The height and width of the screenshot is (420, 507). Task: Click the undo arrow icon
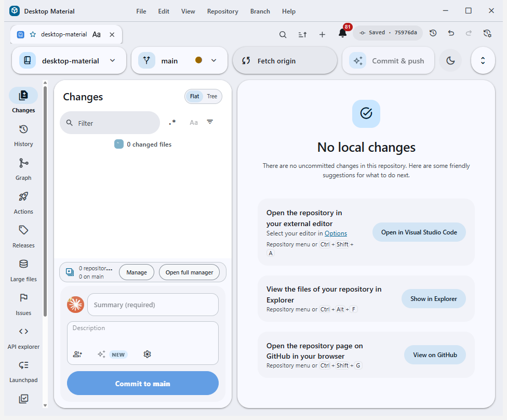(x=451, y=33)
